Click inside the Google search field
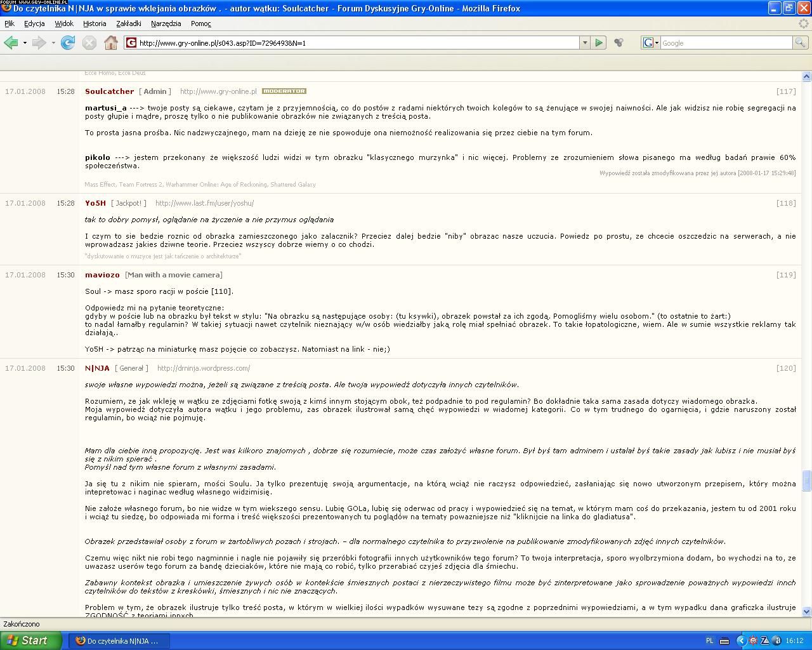812x650 pixels. 726,43
